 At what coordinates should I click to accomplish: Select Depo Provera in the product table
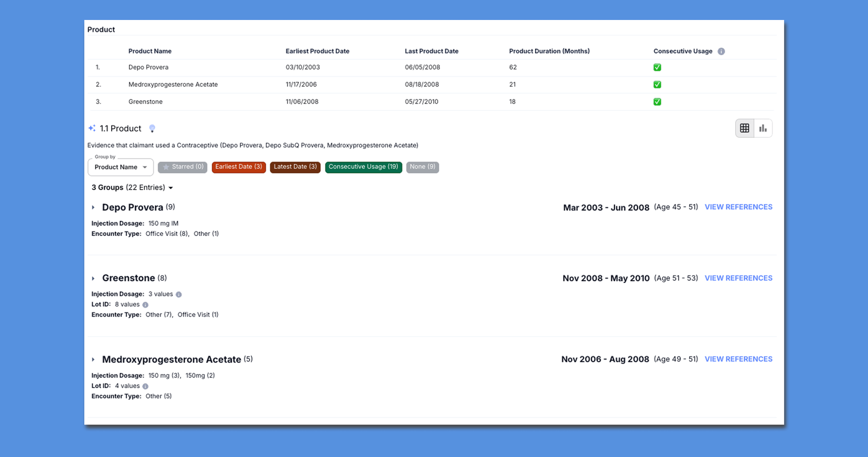point(148,67)
